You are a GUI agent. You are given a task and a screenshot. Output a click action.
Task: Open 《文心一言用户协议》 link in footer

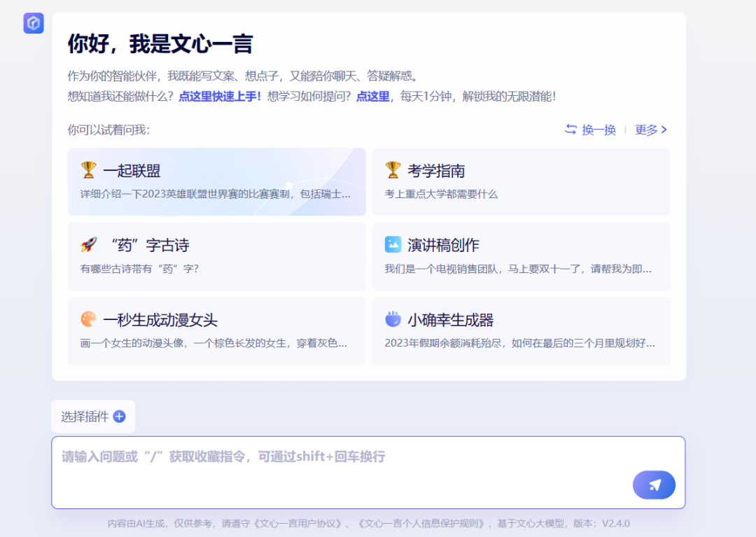pyautogui.click(x=299, y=524)
